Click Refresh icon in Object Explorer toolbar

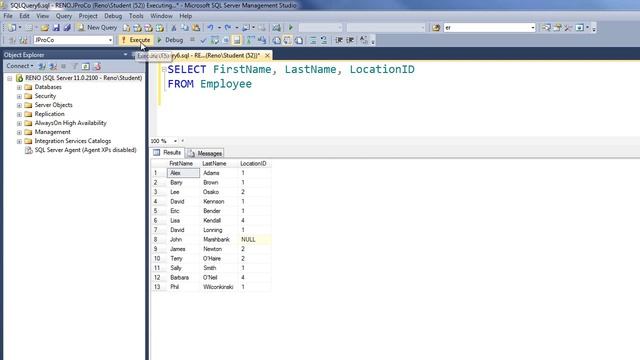86,66
